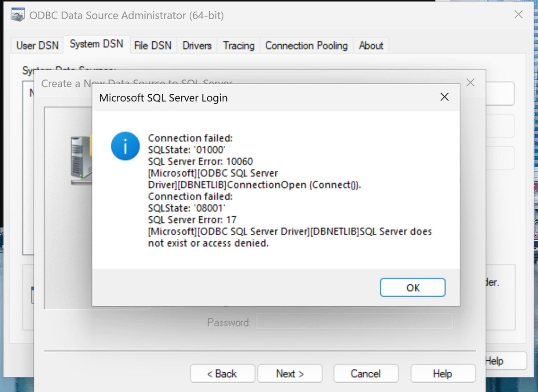Open the Drivers tab
Image resolution: width=538 pixels, height=392 pixels.
197,45
